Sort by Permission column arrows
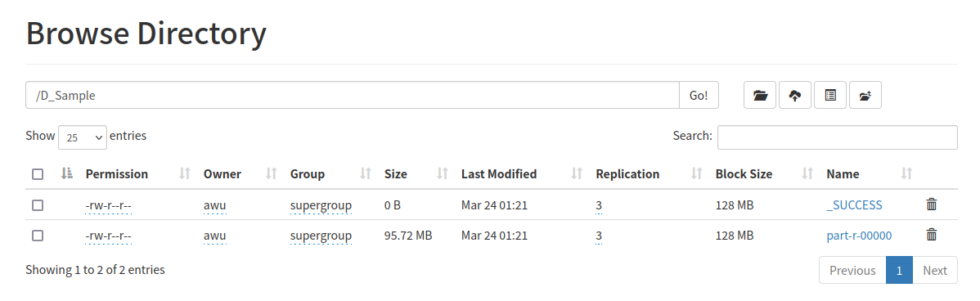This screenshot has width=980, height=301. pyautogui.click(x=184, y=173)
